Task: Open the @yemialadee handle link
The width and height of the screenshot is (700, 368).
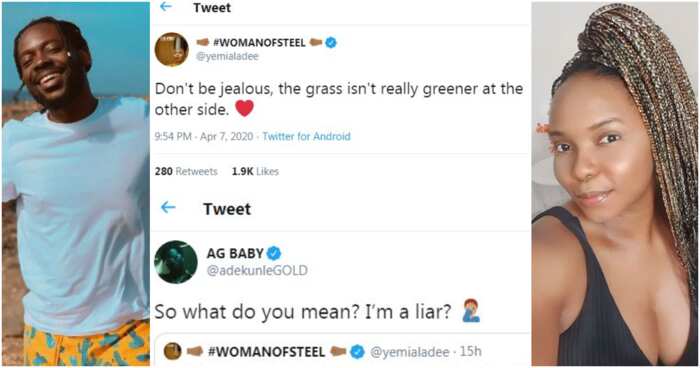Action: pyautogui.click(x=227, y=57)
